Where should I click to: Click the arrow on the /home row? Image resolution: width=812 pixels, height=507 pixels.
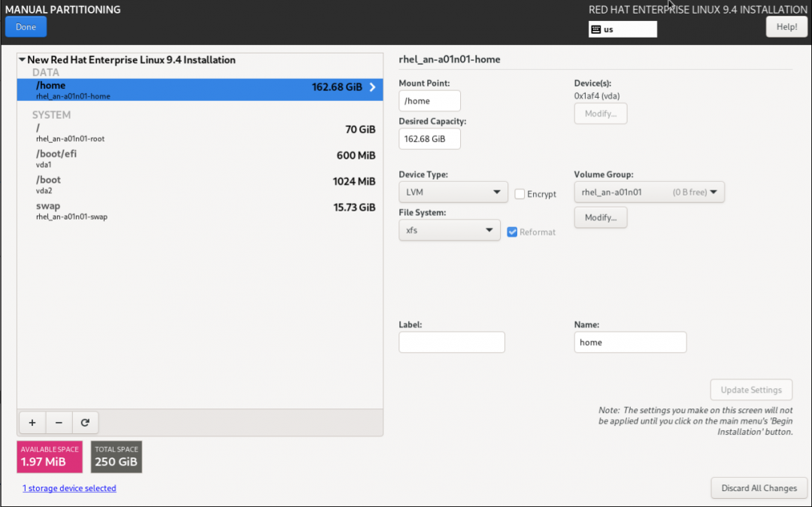(x=372, y=87)
